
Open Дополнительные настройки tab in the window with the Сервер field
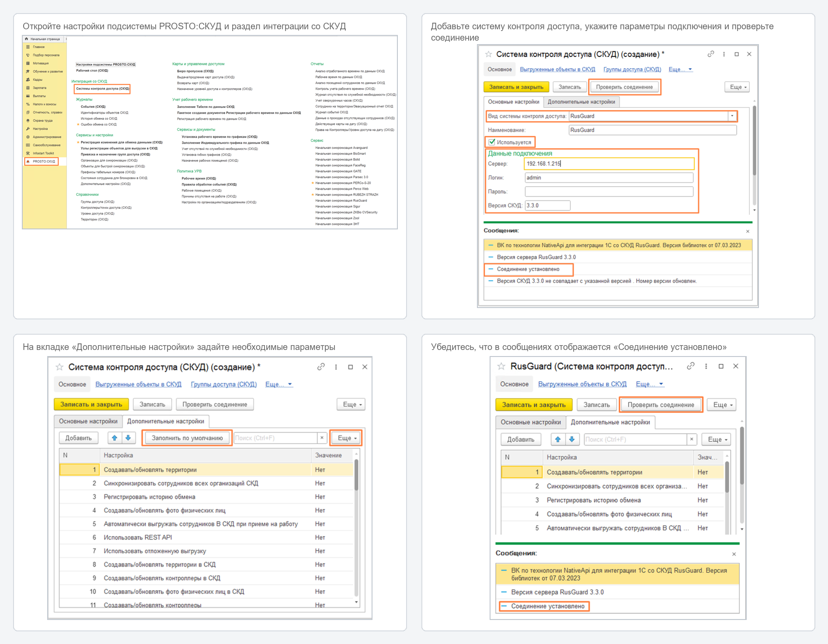coord(581,102)
